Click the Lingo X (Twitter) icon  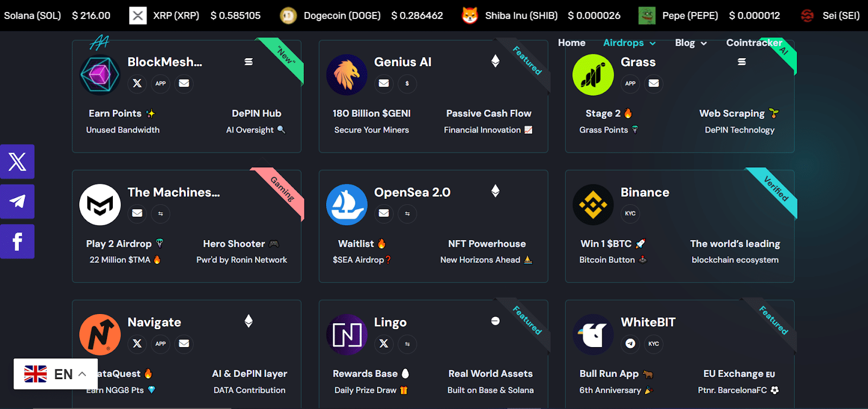384,343
